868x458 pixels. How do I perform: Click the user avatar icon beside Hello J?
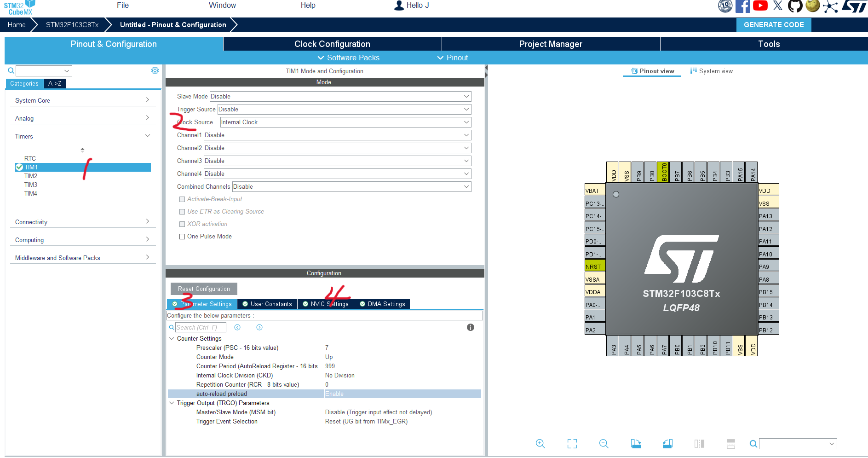[x=399, y=6]
